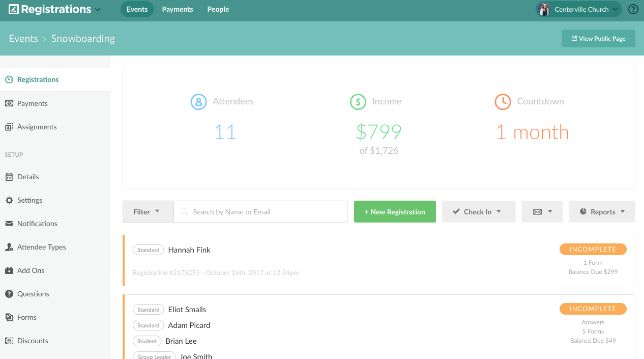Screen dimensions: 644x359
Task: Click the Attendees person icon
Action: pos(198,102)
